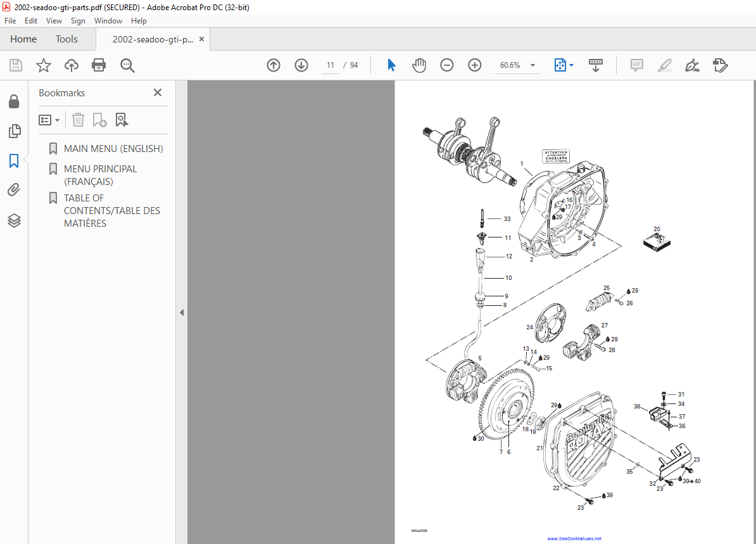Open the Help menu

(139, 21)
